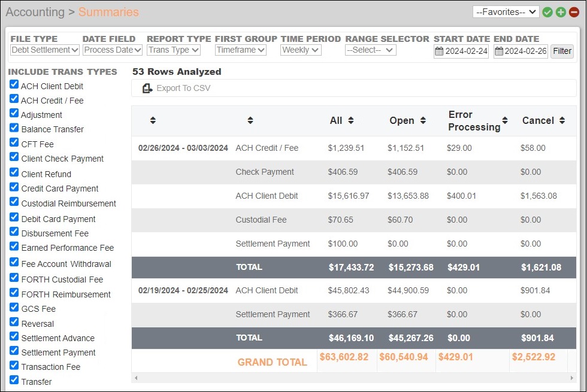
Task: Click the green checkmark favorites icon
Action: tap(547, 11)
